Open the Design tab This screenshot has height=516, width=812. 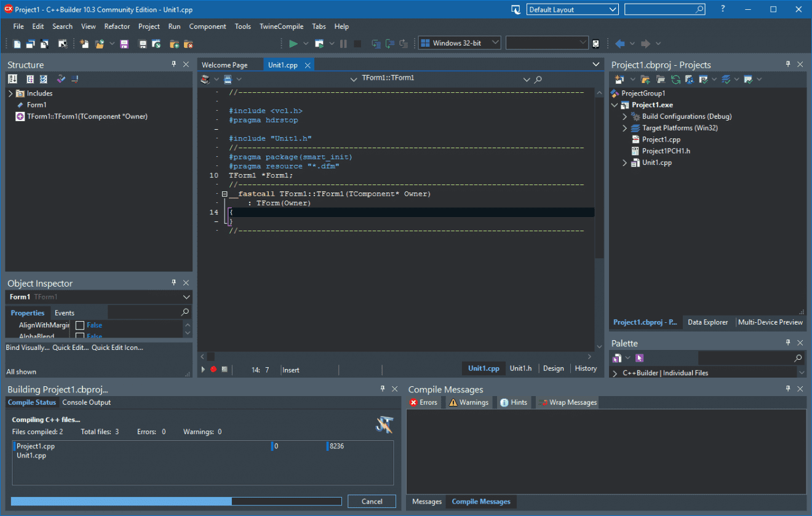pos(553,368)
